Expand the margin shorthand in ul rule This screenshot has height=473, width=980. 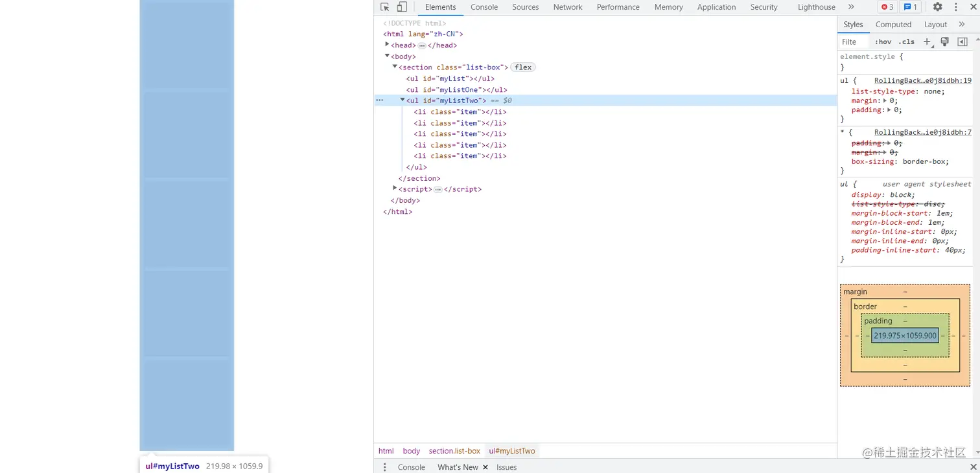tap(886, 101)
